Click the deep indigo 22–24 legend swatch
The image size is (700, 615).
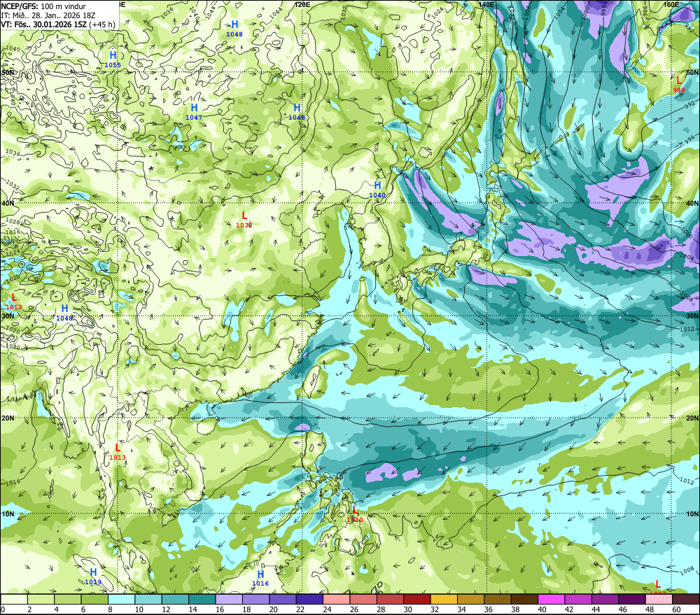310,599
